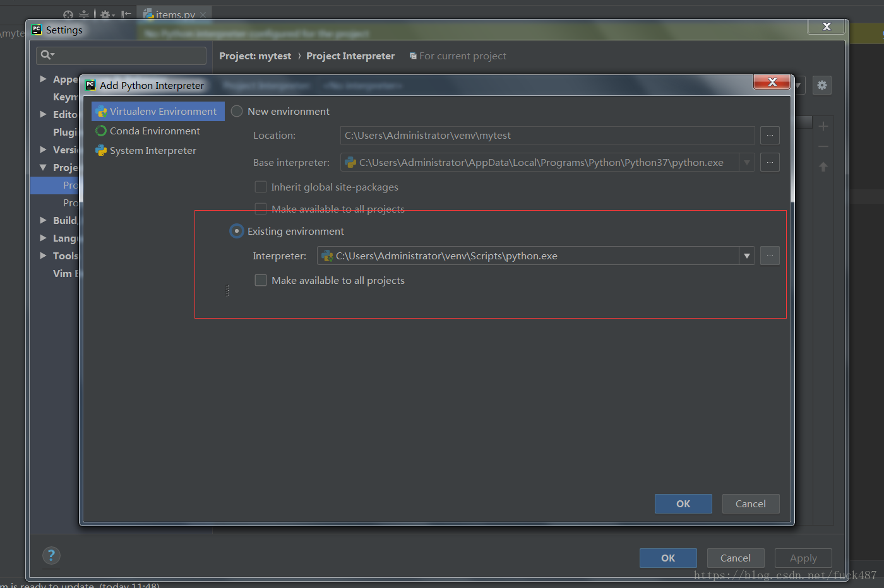This screenshot has height=588, width=884.
Task: Click the gear icon in Settings window
Action: point(821,85)
